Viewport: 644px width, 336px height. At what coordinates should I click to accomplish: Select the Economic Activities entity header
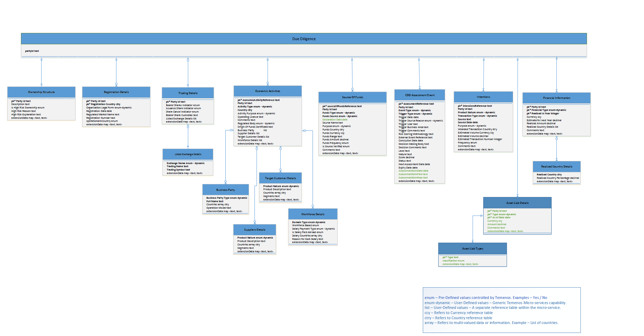click(x=268, y=91)
